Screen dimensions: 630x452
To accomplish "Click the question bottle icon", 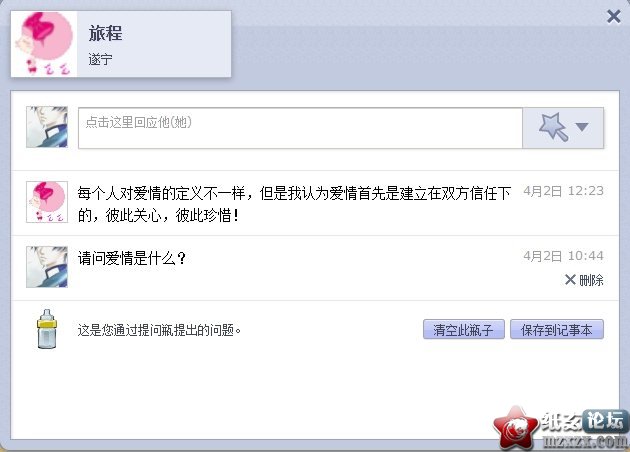I will [47, 329].
